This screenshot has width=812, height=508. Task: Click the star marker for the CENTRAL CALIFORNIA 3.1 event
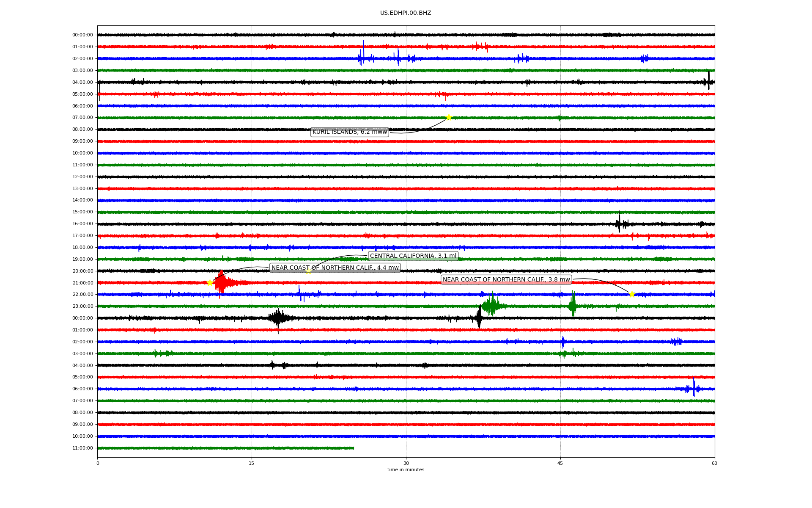pos(308,271)
